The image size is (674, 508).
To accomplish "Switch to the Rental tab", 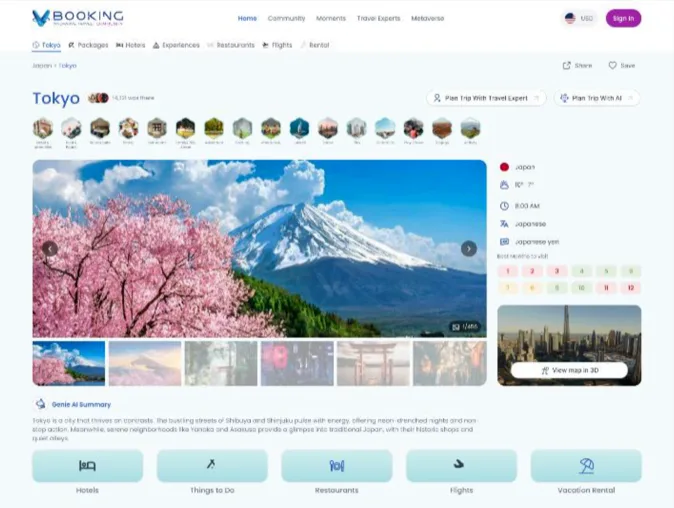I will pyautogui.click(x=315, y=45).
